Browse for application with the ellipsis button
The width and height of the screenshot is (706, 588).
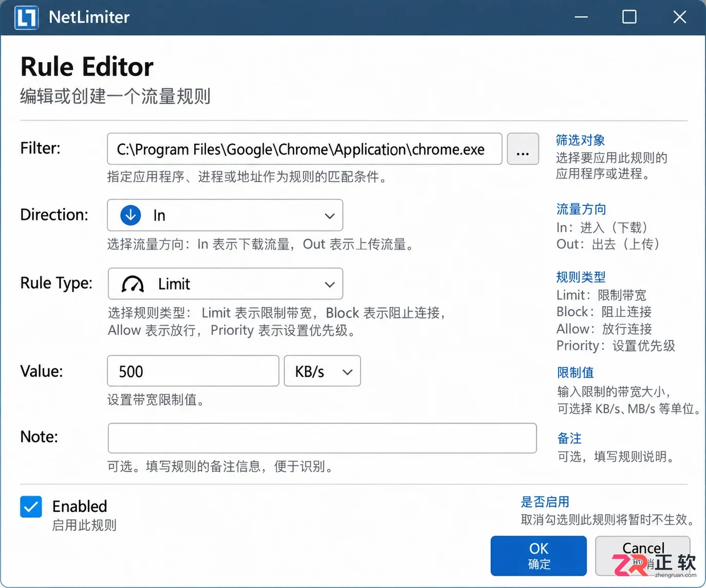point(523,149)
